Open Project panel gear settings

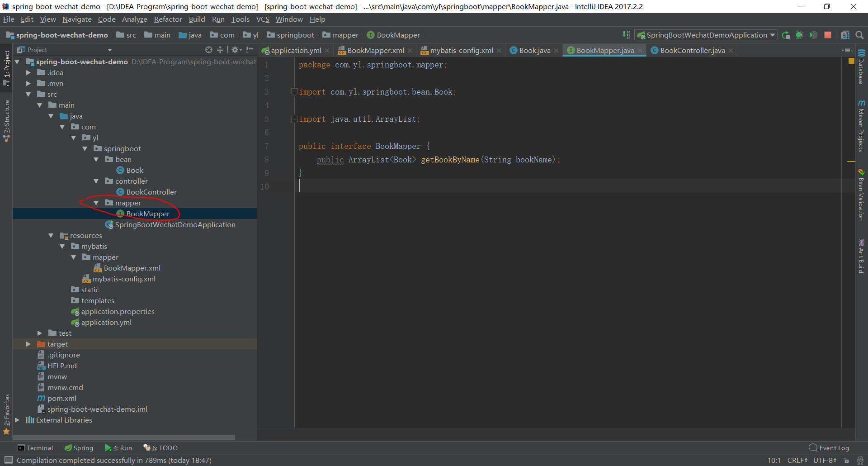coord(236,50)
